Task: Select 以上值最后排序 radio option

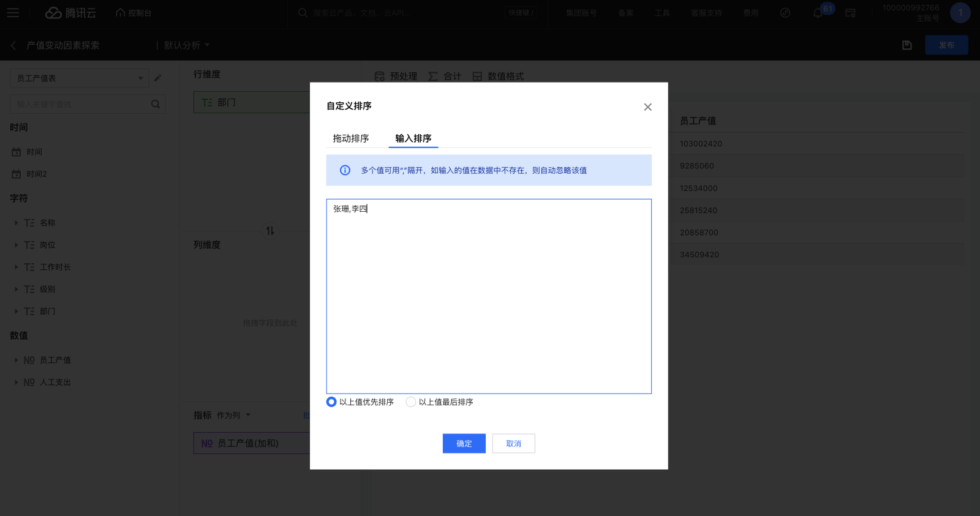Action: (x=411, y=402)
